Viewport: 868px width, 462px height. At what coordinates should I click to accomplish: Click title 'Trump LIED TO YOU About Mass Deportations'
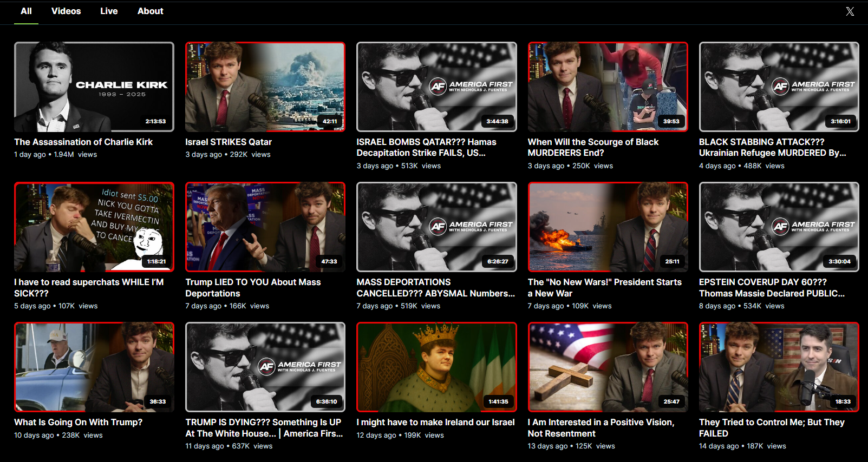tap(253, 287)
